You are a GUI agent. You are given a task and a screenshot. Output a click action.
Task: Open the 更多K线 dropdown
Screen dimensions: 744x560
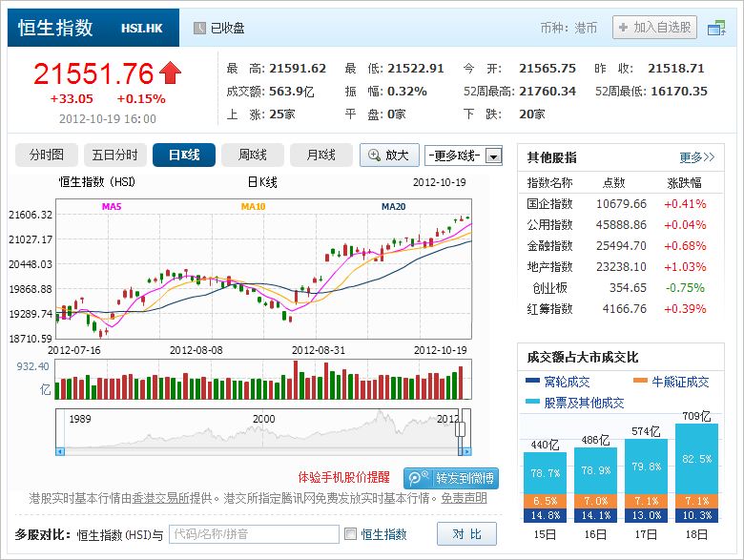point(464,156)
